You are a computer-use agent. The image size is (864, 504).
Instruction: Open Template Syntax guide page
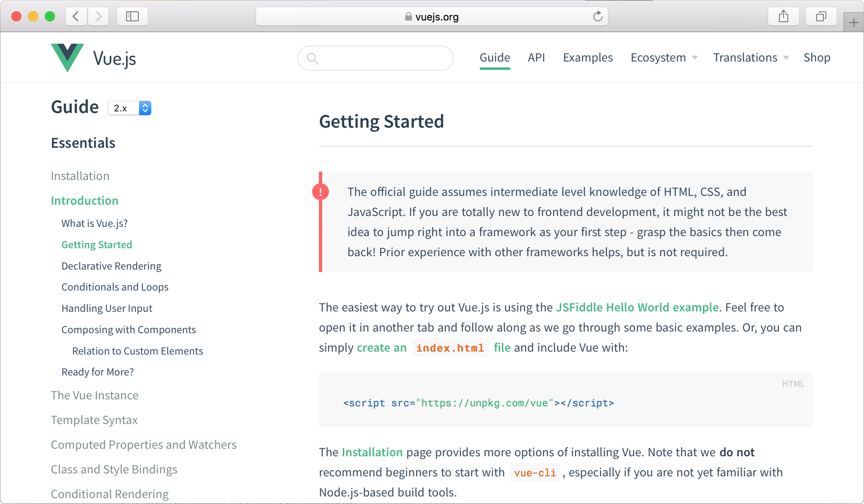coord(94,420)
